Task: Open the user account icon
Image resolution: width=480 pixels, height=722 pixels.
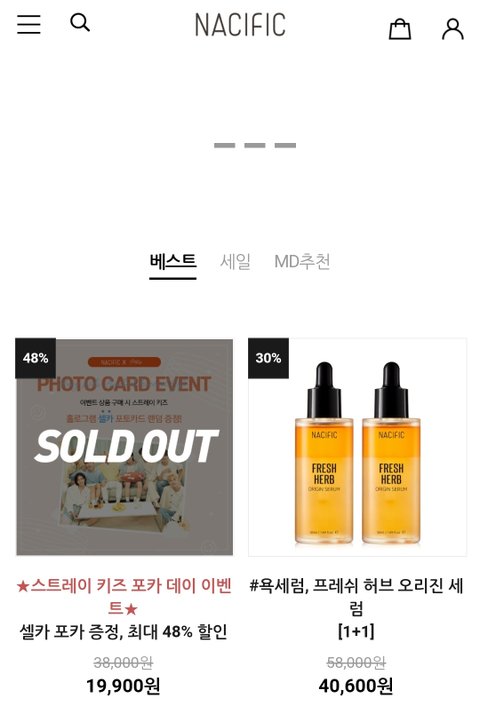Action: pyautogui.click(x=452, y=29)
